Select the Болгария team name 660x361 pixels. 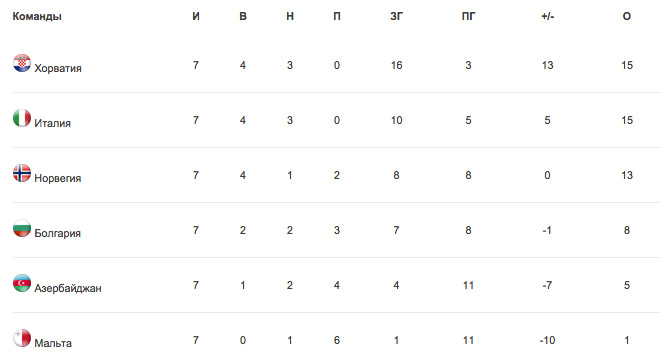coord(58,233)
